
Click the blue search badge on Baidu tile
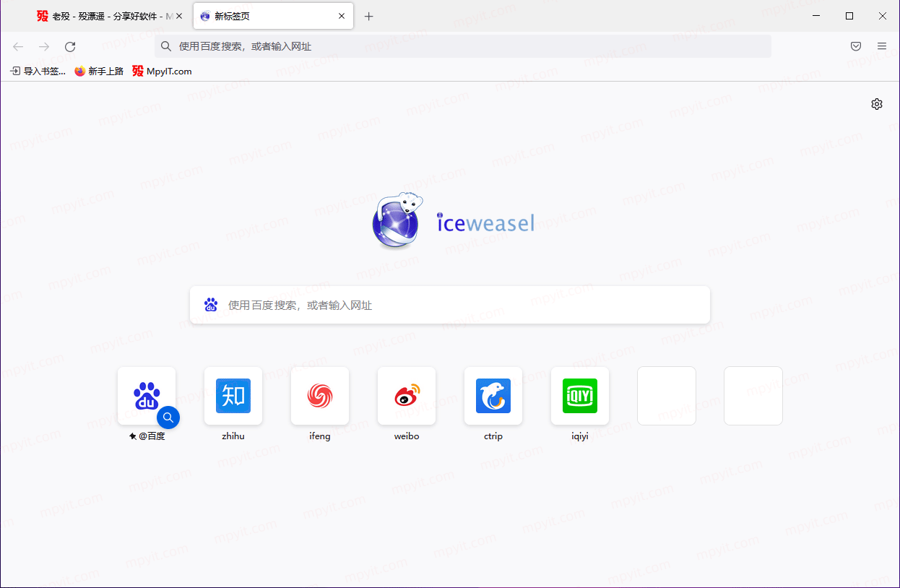tap(168, 417)
